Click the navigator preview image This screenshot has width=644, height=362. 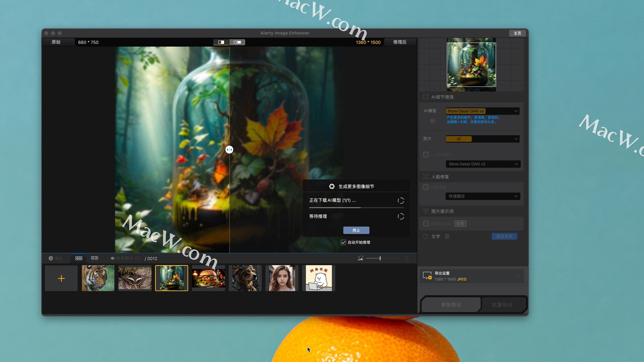coord(471,65)
